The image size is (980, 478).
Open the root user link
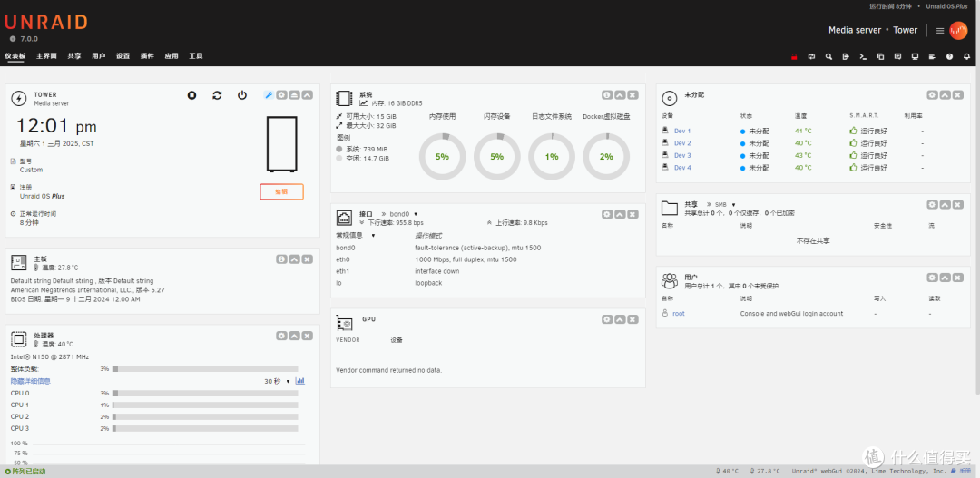pos(678,314)
